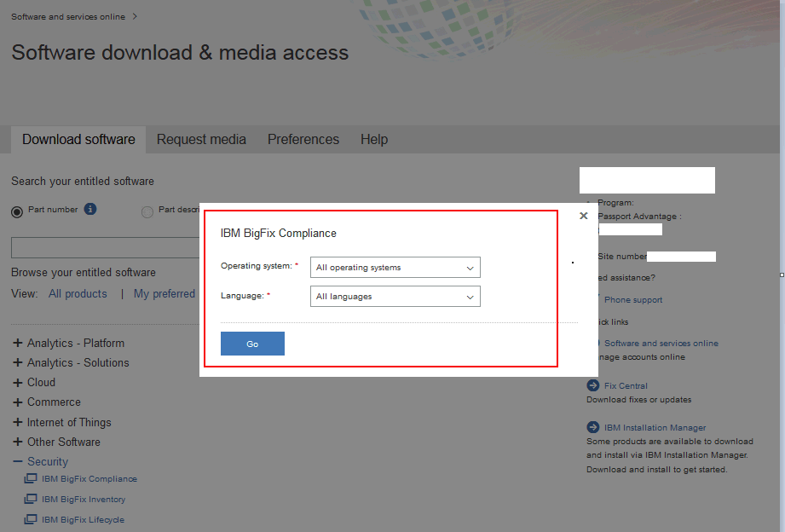Open the Language dropdown
The image size is (785, 532).
(x=395, y=297)
